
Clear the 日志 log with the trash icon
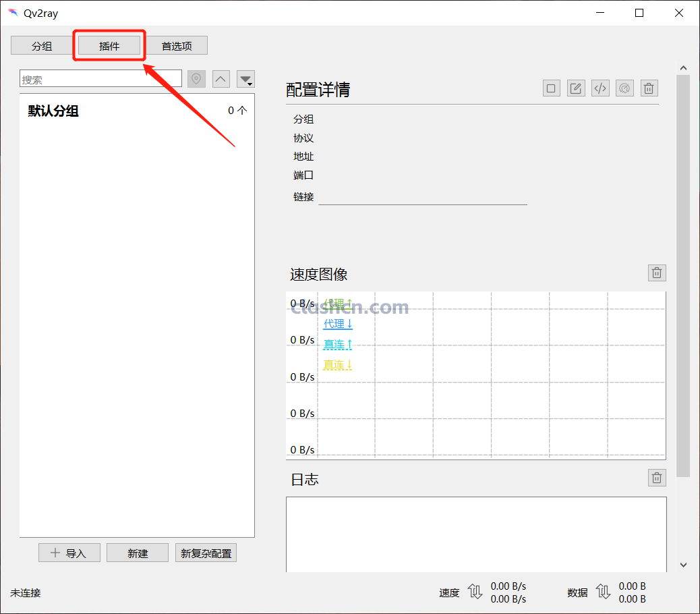click(x=657, y=478)
